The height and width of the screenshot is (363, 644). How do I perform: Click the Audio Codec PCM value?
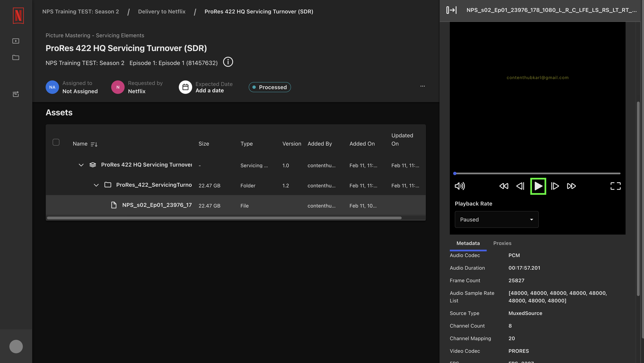(x=514, y=255)
